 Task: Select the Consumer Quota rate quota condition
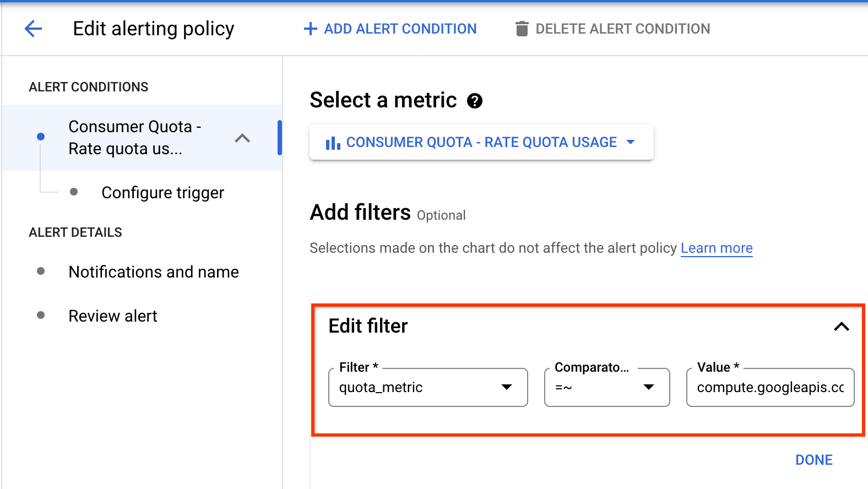click(135, 138)
